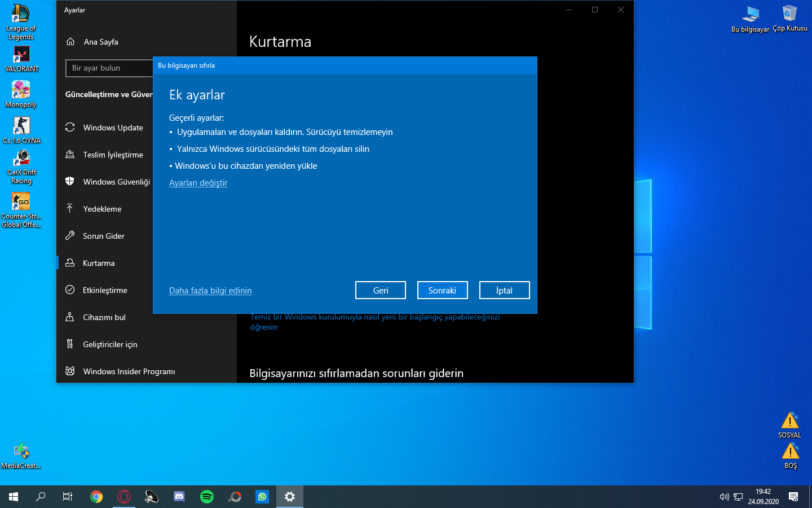Open the Temiz bir Windows kurulumuyla link
Screen dimensions: 812x508
[375, 322]
